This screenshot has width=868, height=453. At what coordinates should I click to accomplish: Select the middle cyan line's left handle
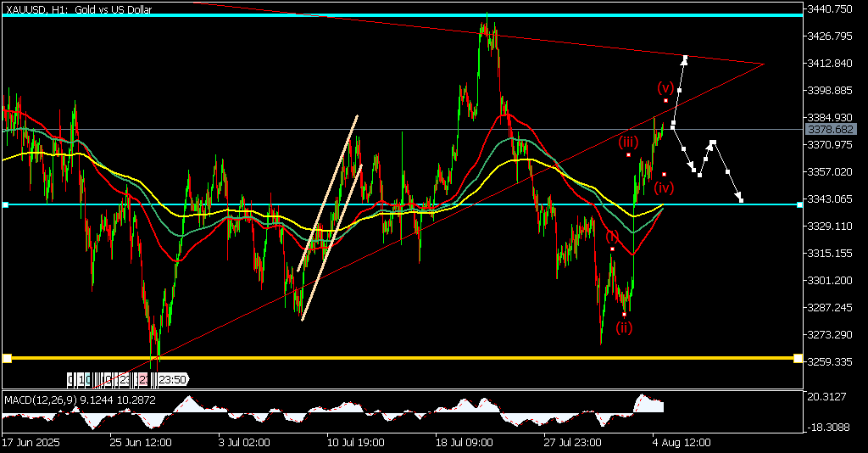click(6, 205)
